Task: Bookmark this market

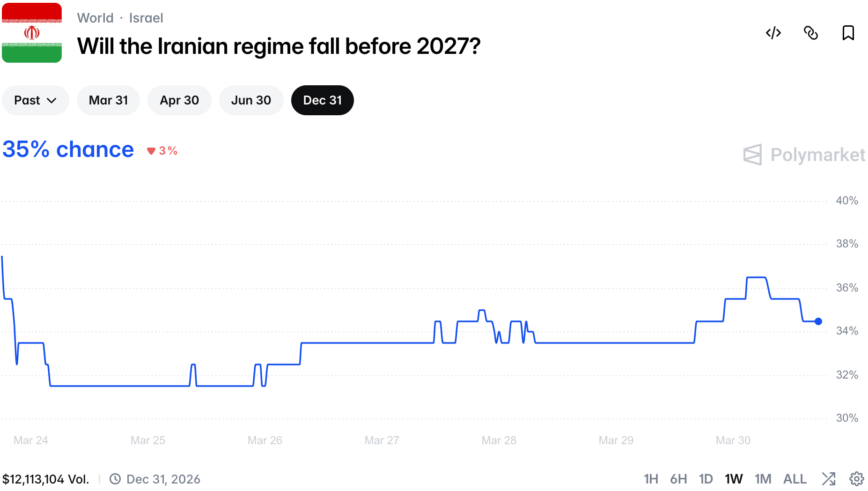Action: 848,33
